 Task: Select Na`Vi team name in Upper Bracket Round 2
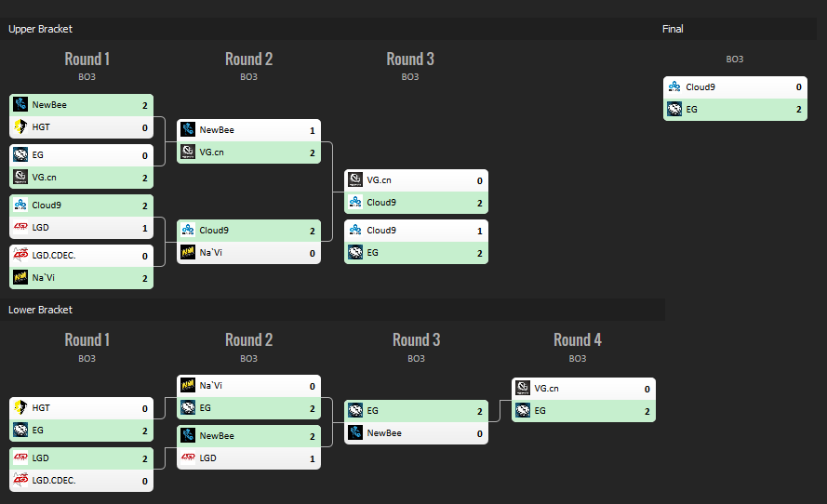tap(210, 252)
